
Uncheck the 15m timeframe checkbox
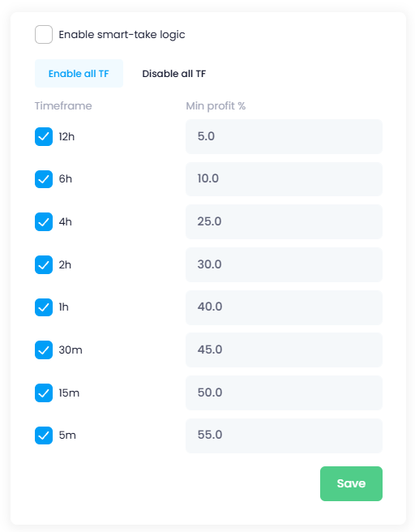click(x=44, y=393)
